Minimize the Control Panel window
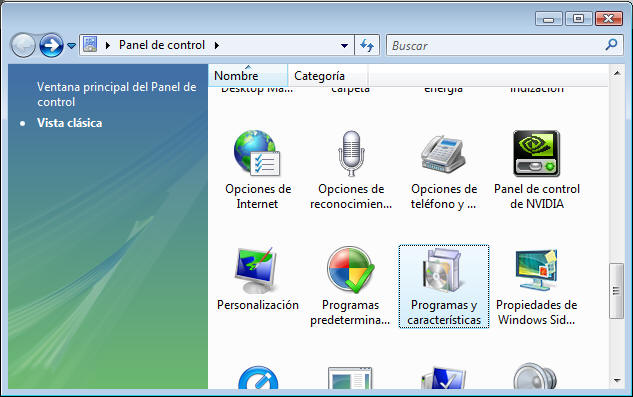Screen dimensions: 633x397 pyautogui.click(x=548, y=19)
